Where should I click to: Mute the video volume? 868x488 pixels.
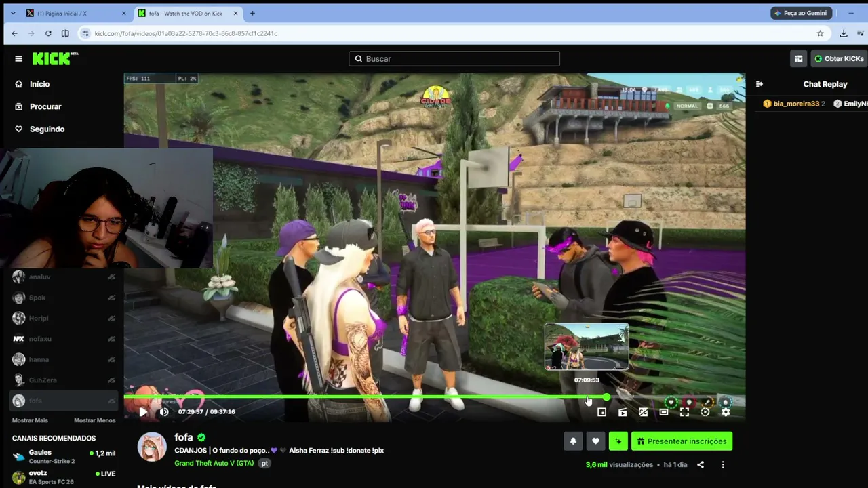pos(164,411)
